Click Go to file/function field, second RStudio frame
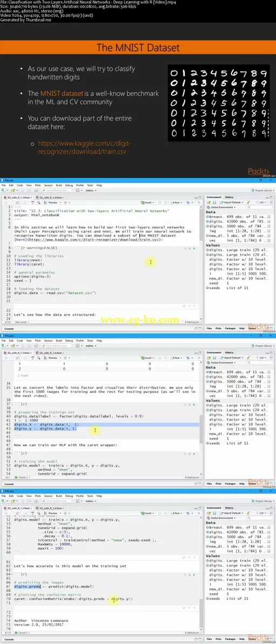The height and width of the screenshot is (644, 276). tap(56, 346)
